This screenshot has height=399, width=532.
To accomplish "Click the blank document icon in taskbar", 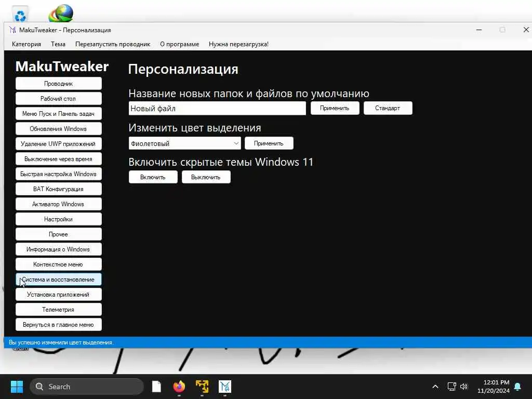I will point(156,387).
